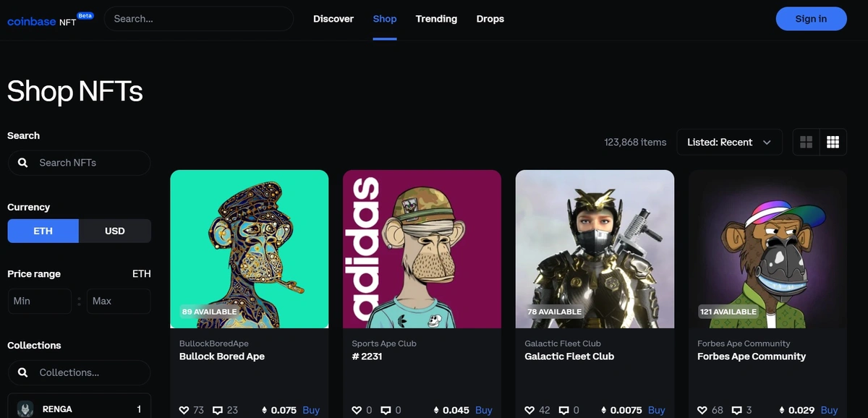
Task: Buy the Forbes Ape Community NFT
Action: [x=830, y=410]
